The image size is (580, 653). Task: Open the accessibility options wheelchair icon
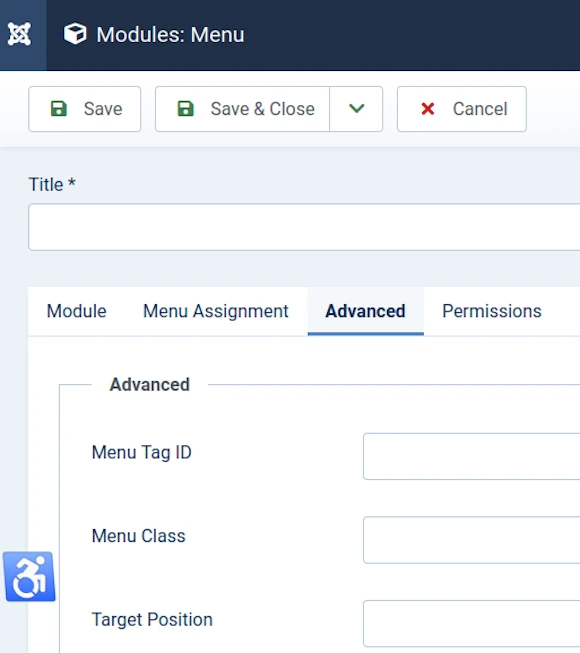(x=30, y=576)
